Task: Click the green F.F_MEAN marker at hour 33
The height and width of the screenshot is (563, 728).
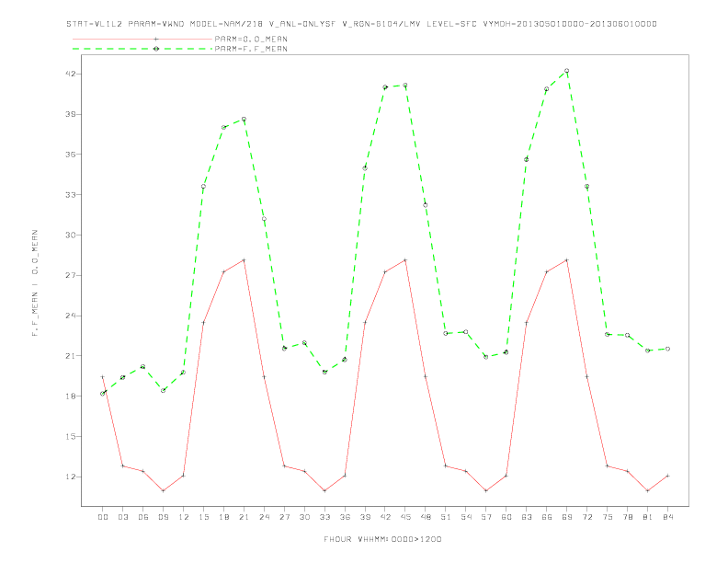Action: pos(324,372)
